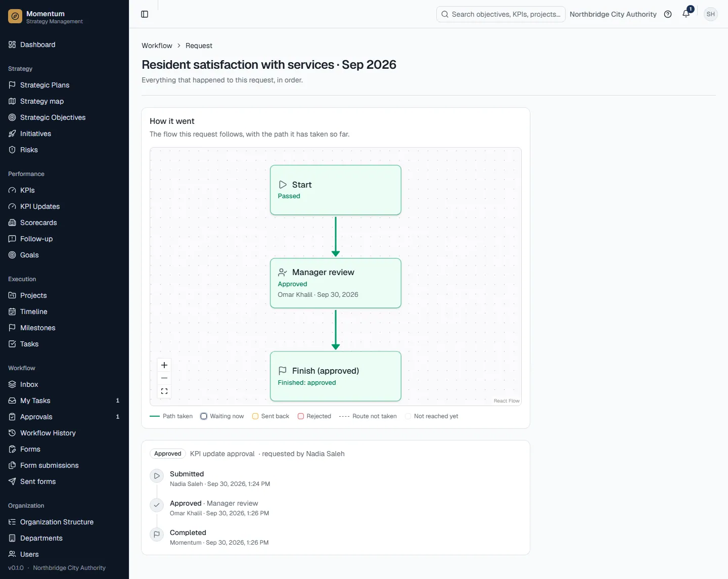Viewport: 728px width, 579px height.
Task: Click the Momentum logo icon
Action: coord(15,17)
